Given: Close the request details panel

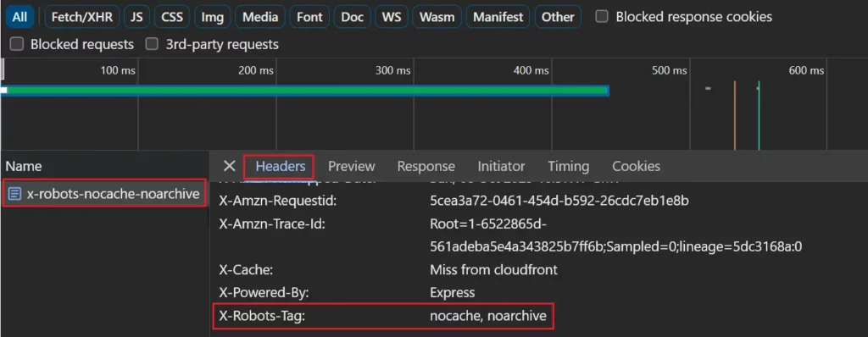Looking at the screenshot, I should point(229,166).
